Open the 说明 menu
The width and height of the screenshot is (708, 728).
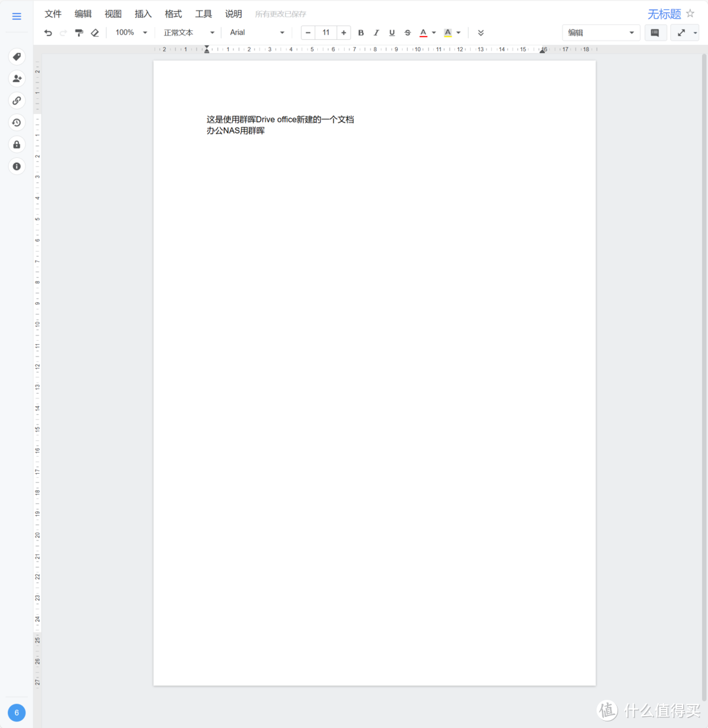(x=233, y=14)
